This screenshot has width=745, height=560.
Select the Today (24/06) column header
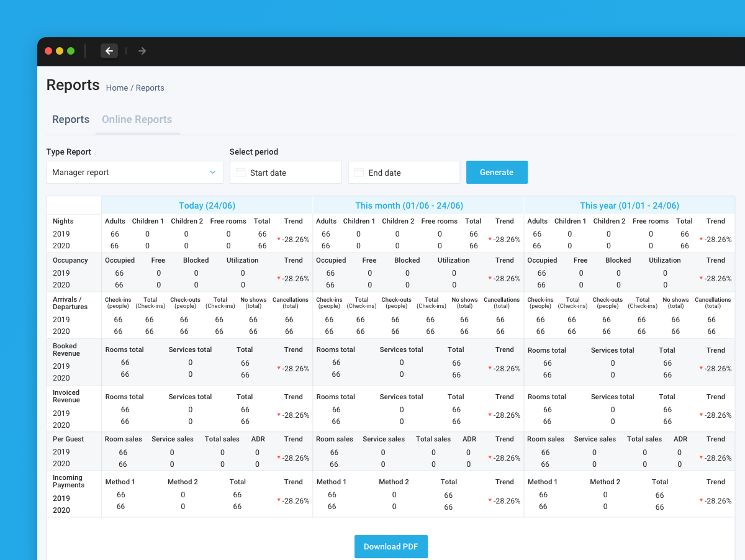pos(207,205)
